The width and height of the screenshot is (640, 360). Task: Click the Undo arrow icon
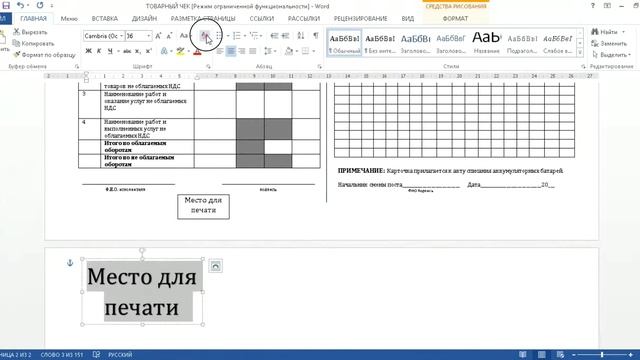coord(20,5)
